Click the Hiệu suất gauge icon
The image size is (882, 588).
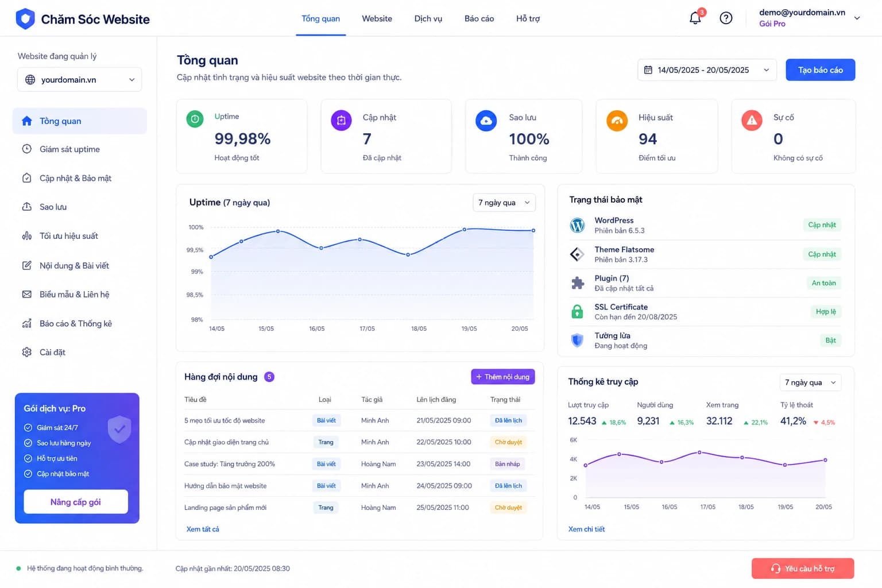[x=617, y=121]
